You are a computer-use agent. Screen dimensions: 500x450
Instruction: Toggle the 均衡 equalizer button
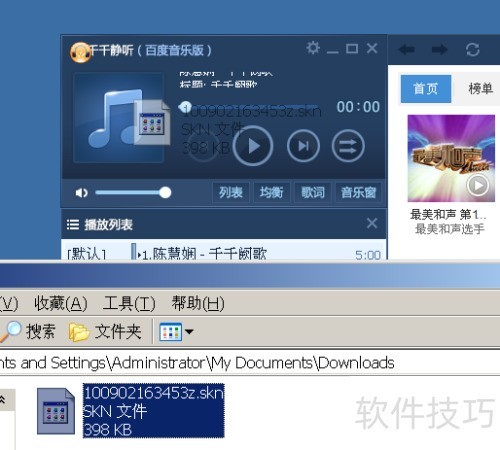coord(272,192)
